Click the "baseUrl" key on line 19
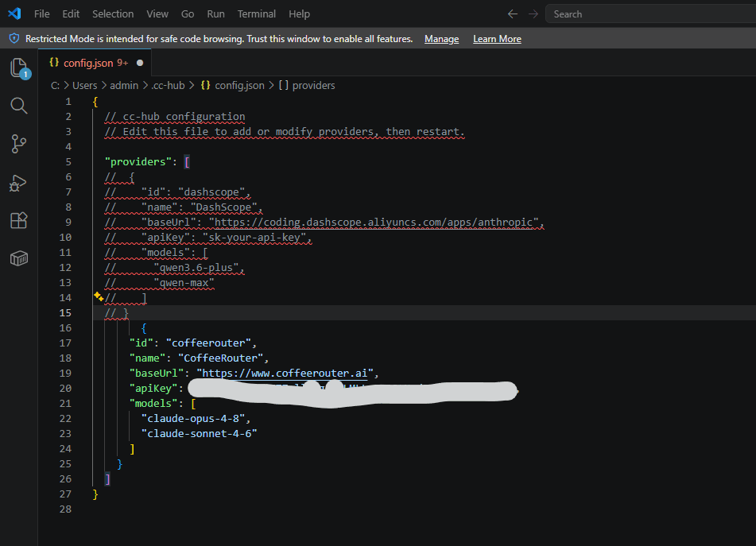This screenshot has width=756, height=546. (157, 373)
